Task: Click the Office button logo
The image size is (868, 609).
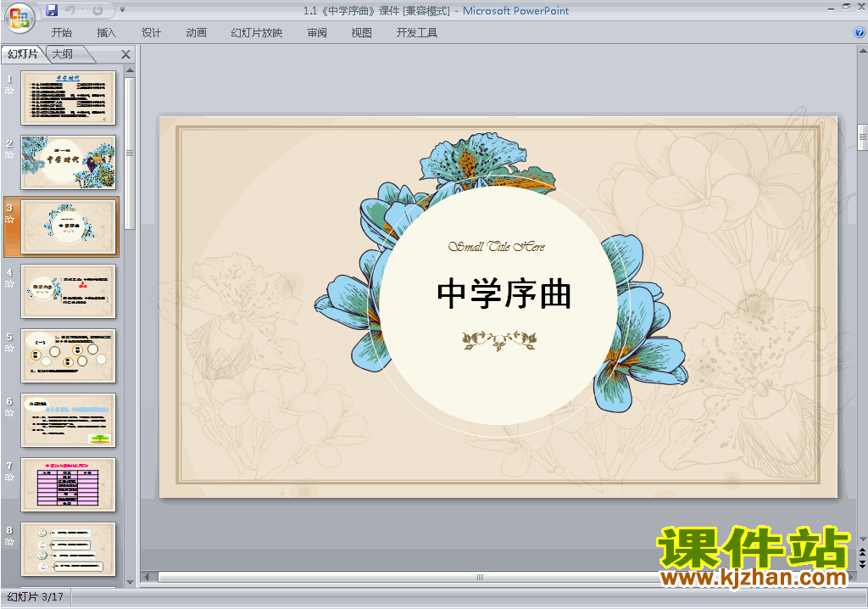Action: coord(19,19)
